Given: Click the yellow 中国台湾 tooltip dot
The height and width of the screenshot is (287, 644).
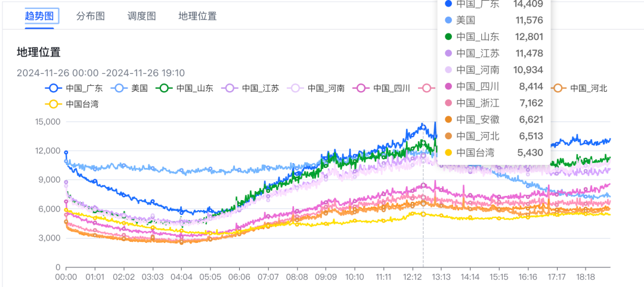Looking at the screenshot, I should (x=448, y=152).
